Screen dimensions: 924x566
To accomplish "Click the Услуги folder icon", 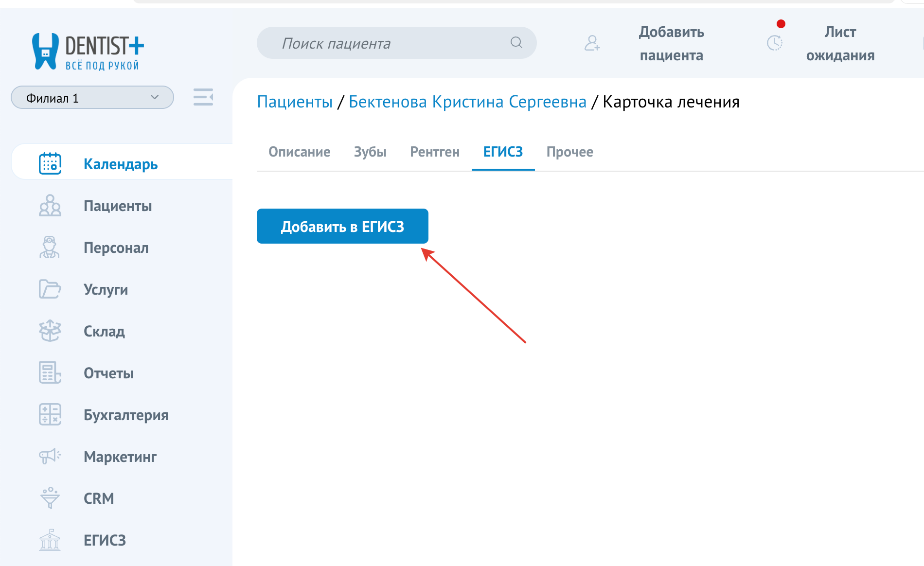I will pos(50,289).
